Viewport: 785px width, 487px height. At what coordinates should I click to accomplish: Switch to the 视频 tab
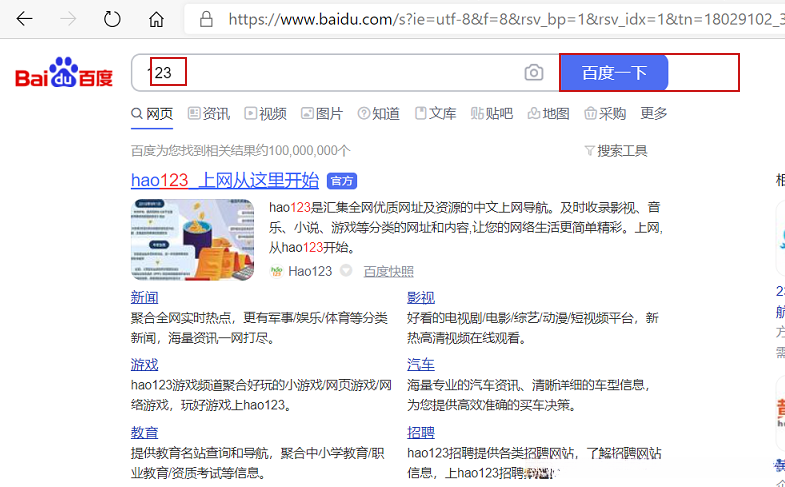265,114
